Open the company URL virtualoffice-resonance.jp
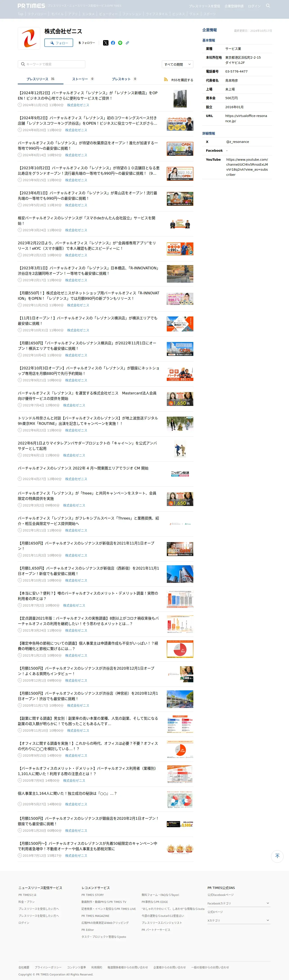Viewport: 289px width, 980px height. (246, 118)
